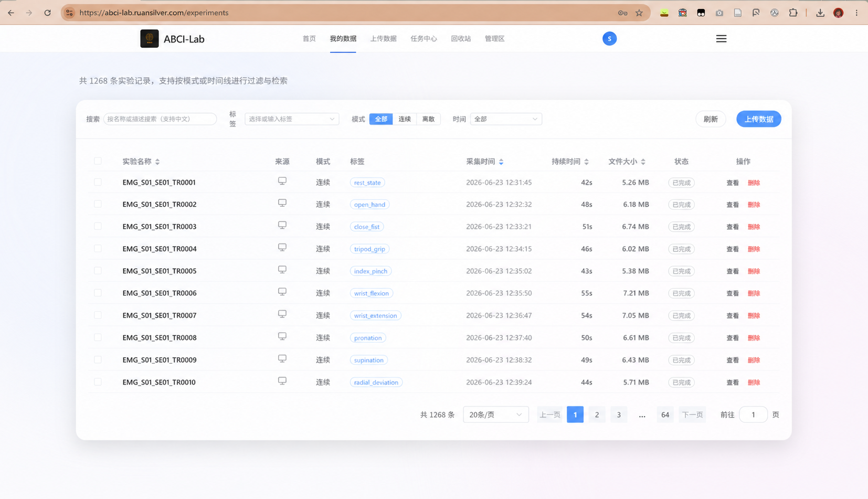868x499 pixels.
Task: Delete experiment EMG_S01_SE01_TR0008
Action: (x=754, y=338)
